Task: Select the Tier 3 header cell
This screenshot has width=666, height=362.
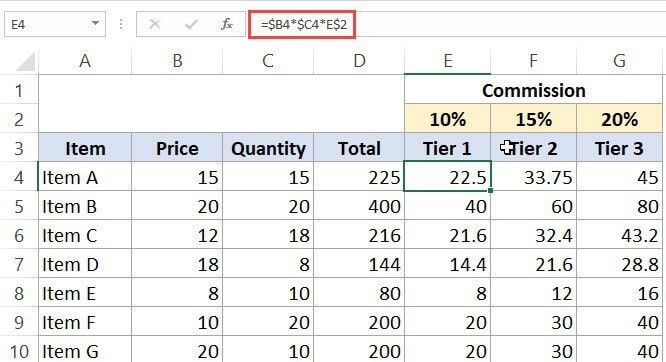Action: pos(619,148)
